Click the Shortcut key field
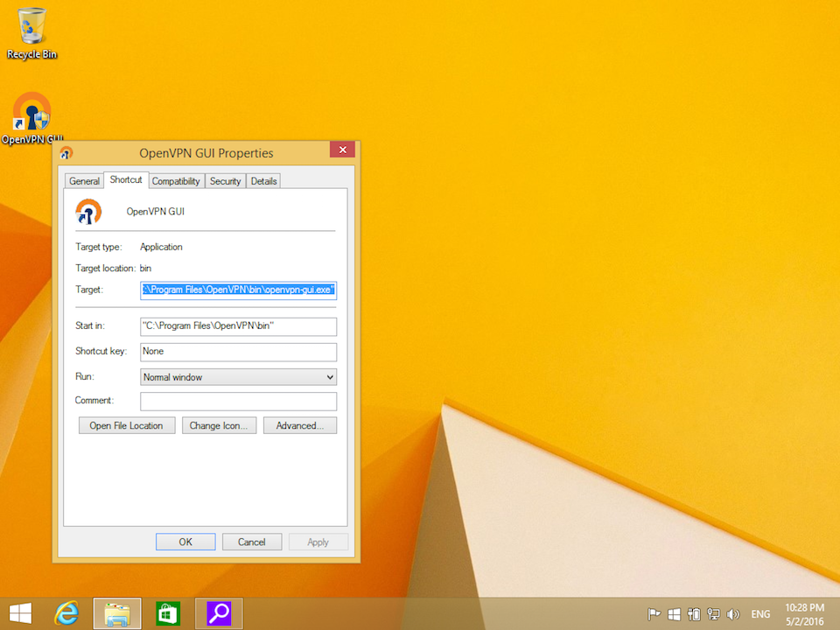The width and height of the screenshot is (840, 630). [238, 352]
